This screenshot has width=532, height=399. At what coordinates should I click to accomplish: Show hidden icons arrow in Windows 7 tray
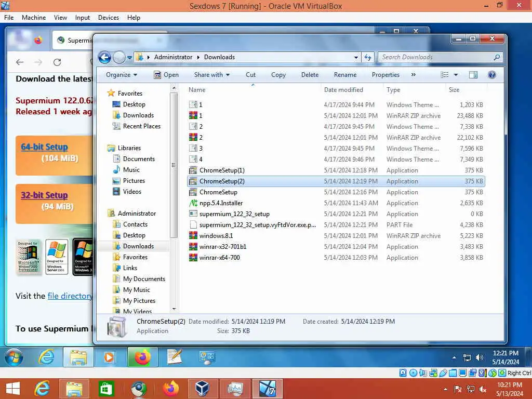[454, 357]
